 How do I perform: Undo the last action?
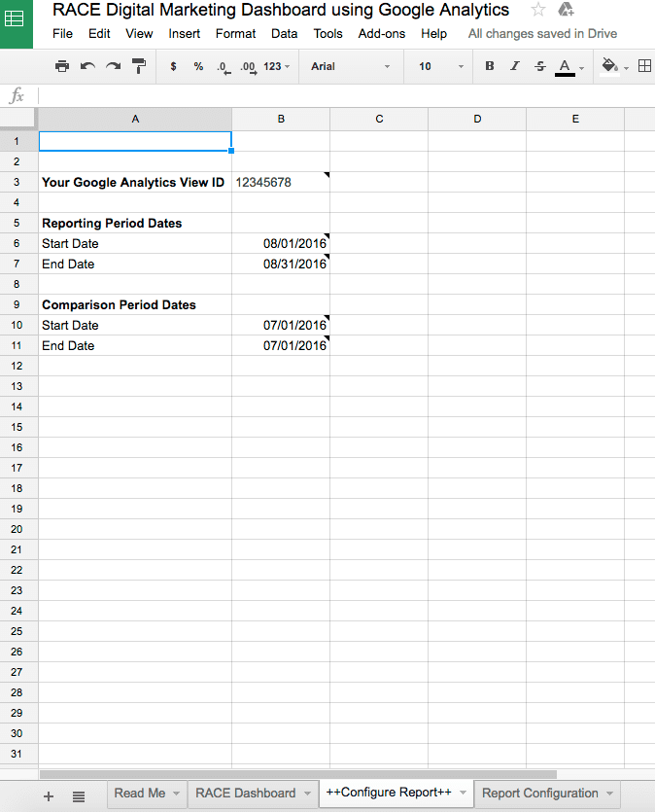pos(87,66)
